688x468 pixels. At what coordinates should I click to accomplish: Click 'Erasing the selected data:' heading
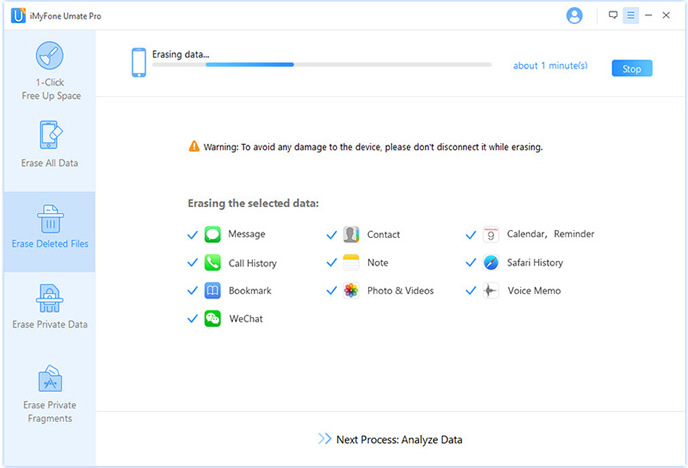tap(253, 204)
